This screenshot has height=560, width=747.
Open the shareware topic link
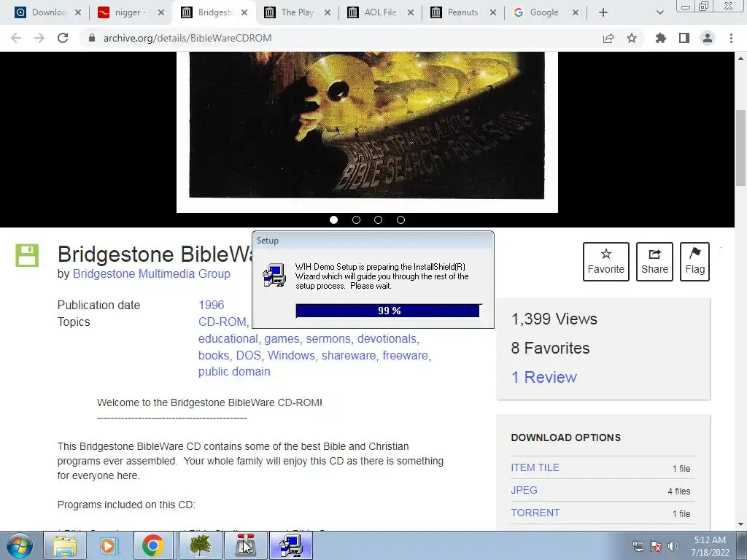348,355
